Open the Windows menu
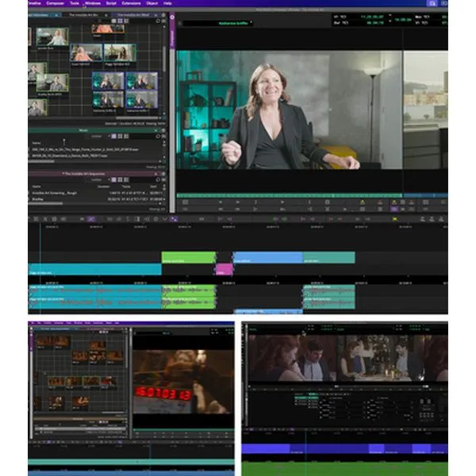 click(93, 3)
